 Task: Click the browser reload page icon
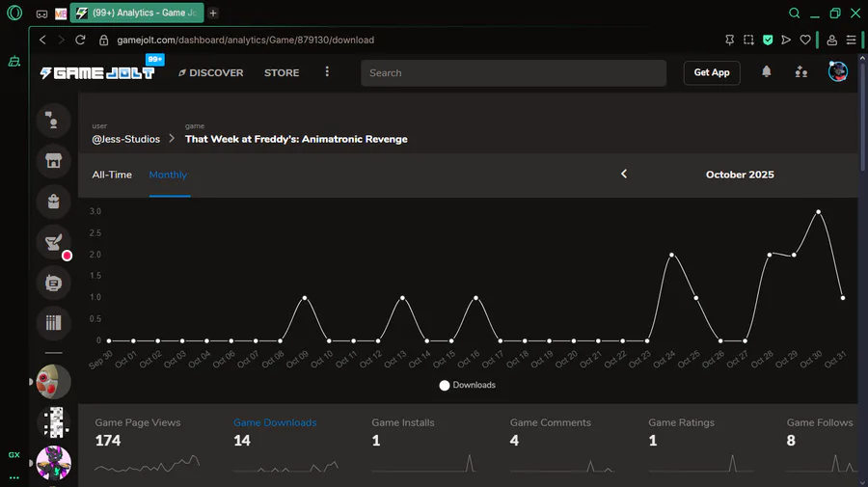[80, 41]
